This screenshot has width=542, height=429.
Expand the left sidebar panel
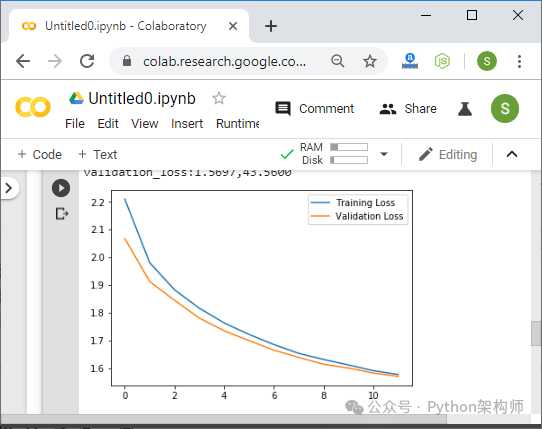(x=9, y=188)
